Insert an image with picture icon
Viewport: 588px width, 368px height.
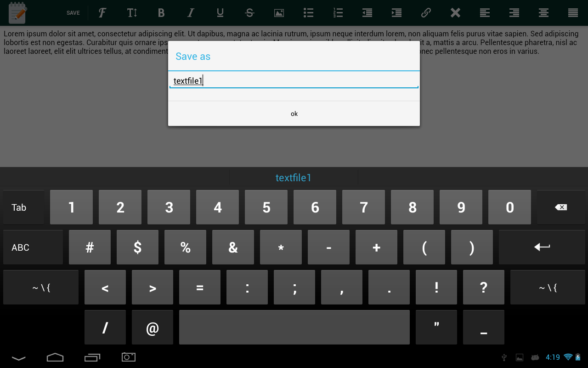[x=279, y=13]
